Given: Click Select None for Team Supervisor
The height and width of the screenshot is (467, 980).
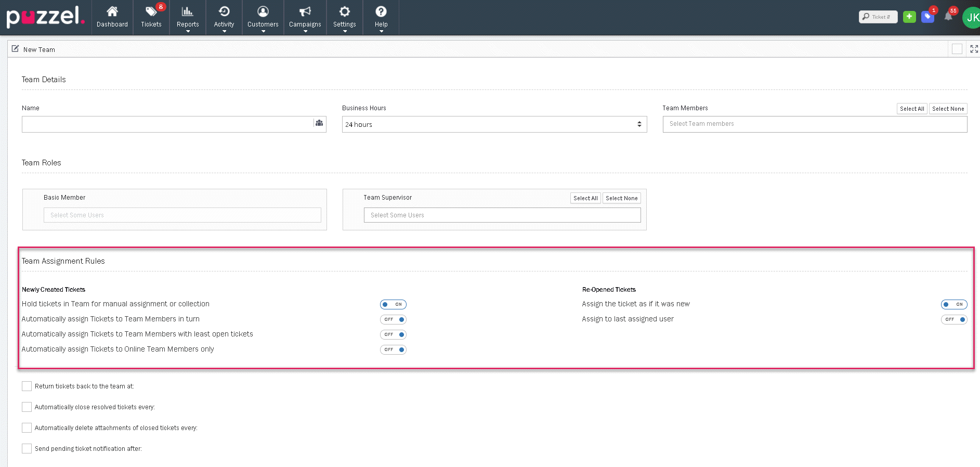Looking at the screenshot, I should [621, 198].
